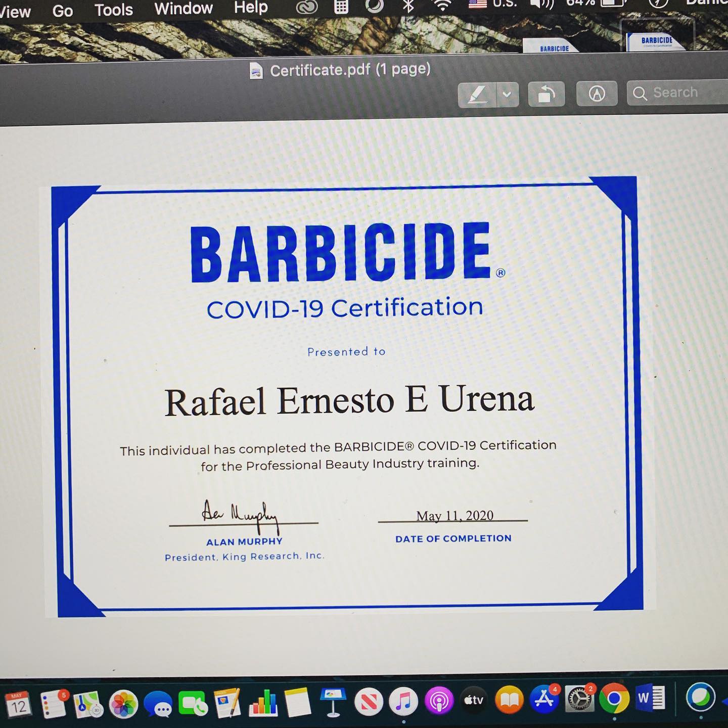Image resolution: width=728 pixels, height=728 pixels.
Task: Open Books from the Dock
Action: click(x=509, y=700)
